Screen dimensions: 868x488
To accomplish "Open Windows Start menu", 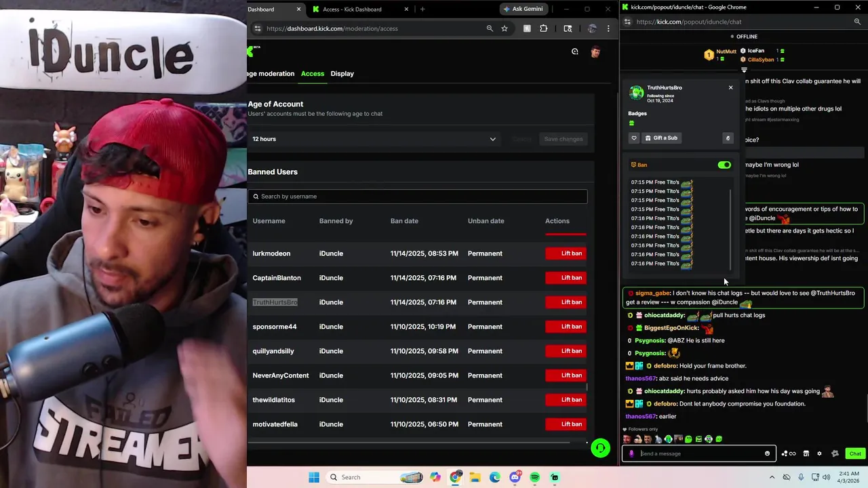I will tap(314, 477).
